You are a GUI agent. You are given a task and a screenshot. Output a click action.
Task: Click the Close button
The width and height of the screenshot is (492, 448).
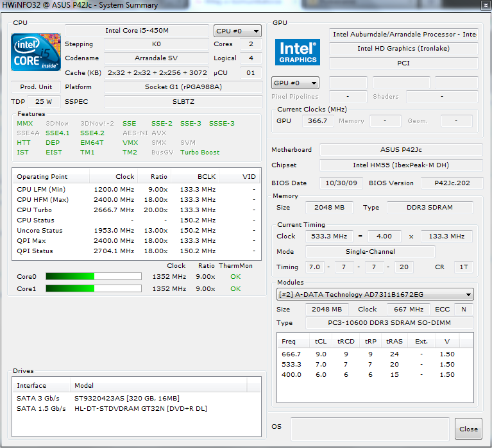tap(468, 429)
